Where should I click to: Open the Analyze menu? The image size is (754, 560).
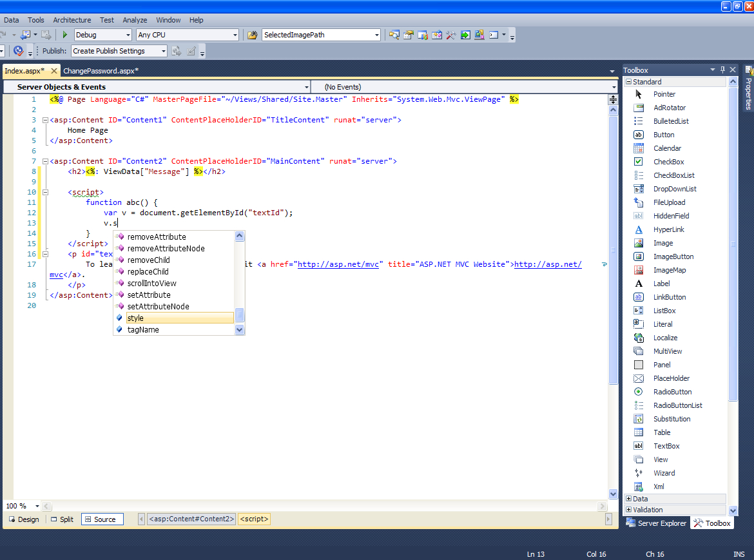click(x=135, y=20)
